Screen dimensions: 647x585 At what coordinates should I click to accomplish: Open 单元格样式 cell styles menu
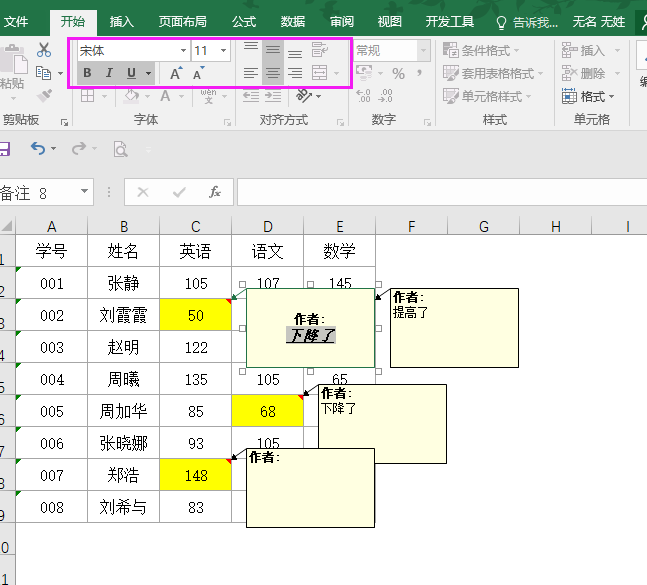487,97
